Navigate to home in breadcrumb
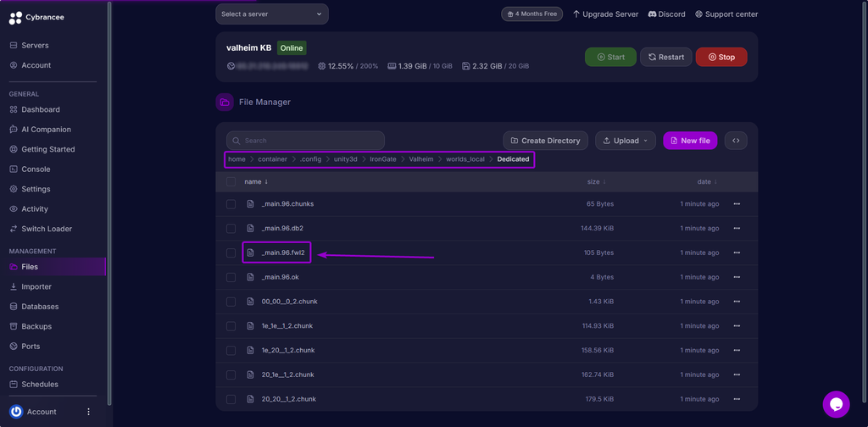The width and height of the screenshot is (868, 427). coord(237,159)
